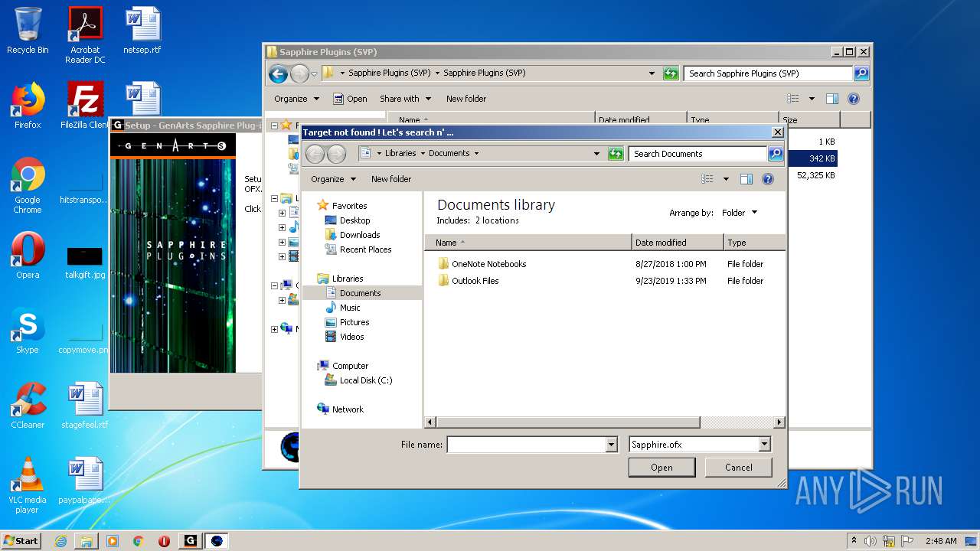980x551 pixels.
Task: Click horizontal scrollbar in file list
Action: [567, 422]
